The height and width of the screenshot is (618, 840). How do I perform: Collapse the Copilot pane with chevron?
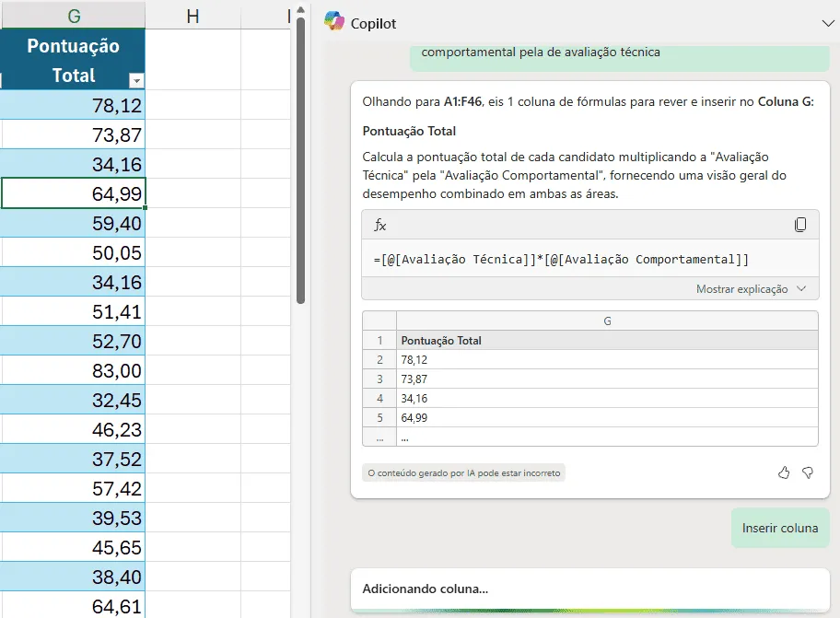[x=828, y=24]
